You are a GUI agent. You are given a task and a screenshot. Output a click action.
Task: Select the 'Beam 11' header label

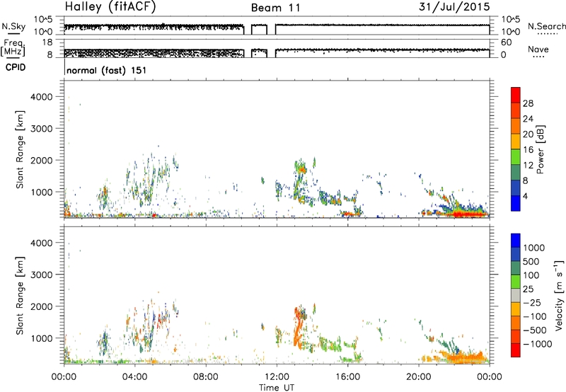pos(276,8)
